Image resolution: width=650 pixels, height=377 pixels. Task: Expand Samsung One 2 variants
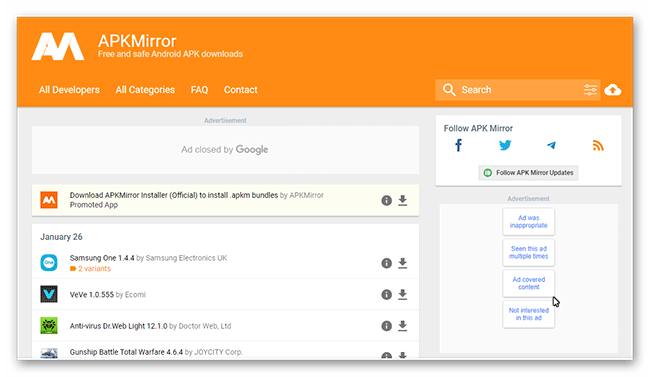click(x=90, y=269)
